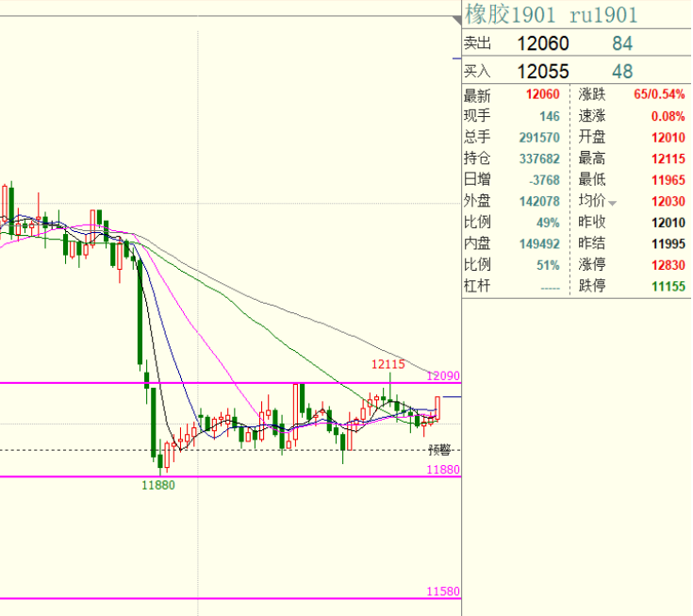Click the 持仓 value 337682
The image size is (693, 616).
coord(539,158)
